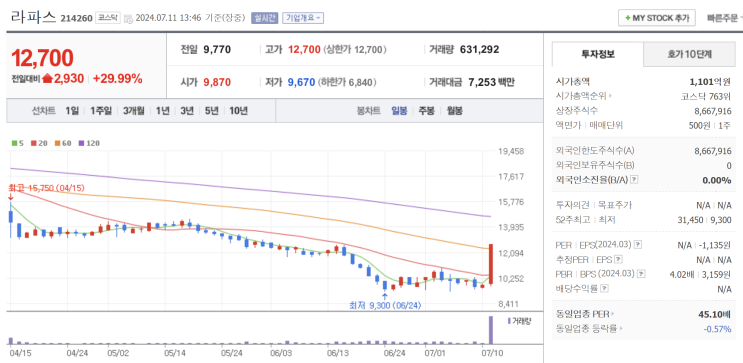Click the 거래량 value 631,292

(x=479, y=49)
